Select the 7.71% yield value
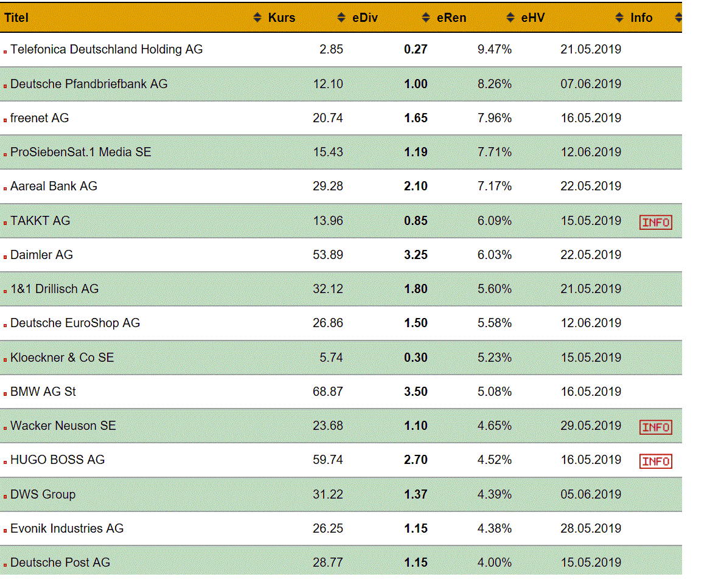 (495, 152)
